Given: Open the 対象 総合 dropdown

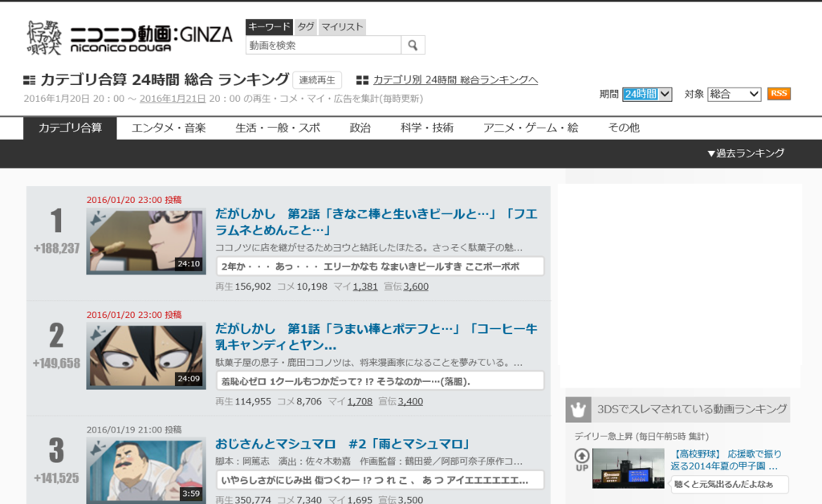Looking at the screenshot, I should point(734,95).
